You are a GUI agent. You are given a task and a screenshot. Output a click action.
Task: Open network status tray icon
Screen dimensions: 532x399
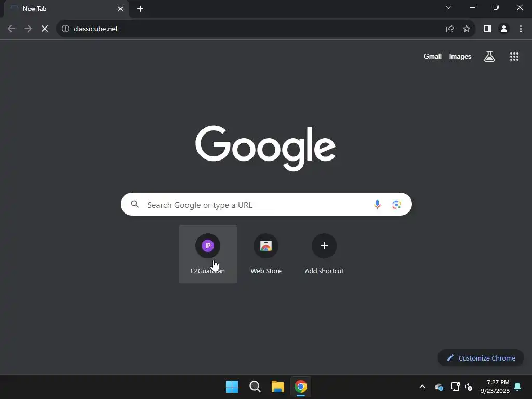click(x=455, y=387)
